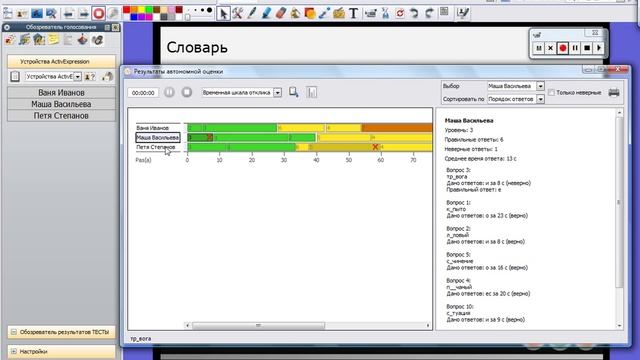This screenshot has height=360, width=640.
Task: Click the orange segment of Ваня Иванов's bar
Action: 397,128
